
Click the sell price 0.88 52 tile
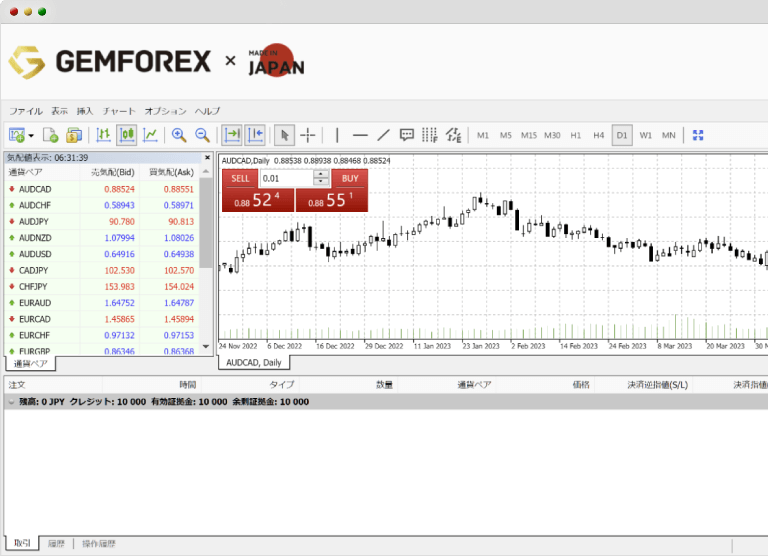pyautogui.click(x=258, y=200)
